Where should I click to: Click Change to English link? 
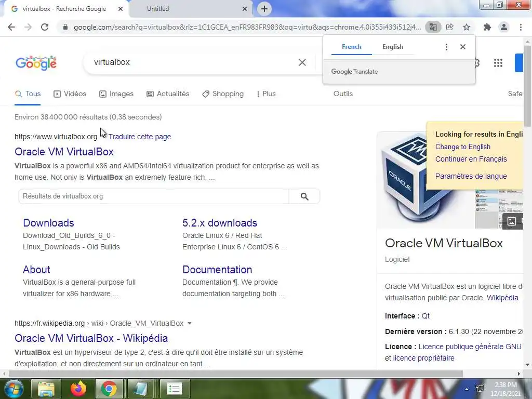pyautogui.click(x=463, y=147)
